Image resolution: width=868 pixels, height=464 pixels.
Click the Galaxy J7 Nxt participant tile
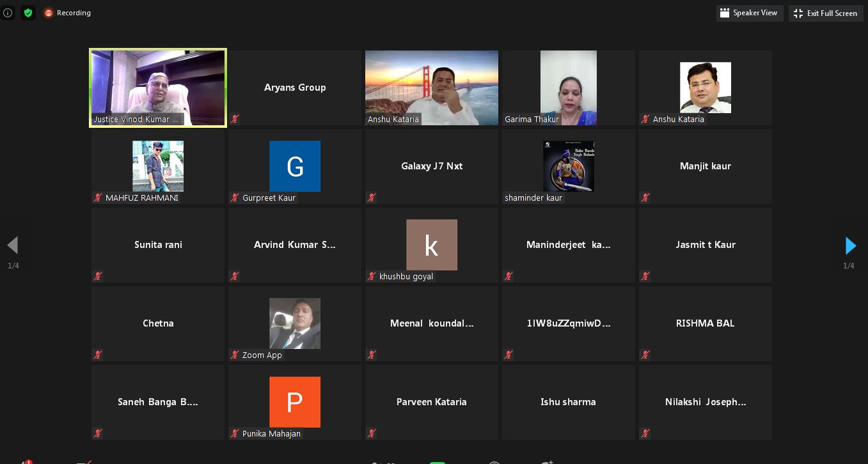(x=431, y=166)
